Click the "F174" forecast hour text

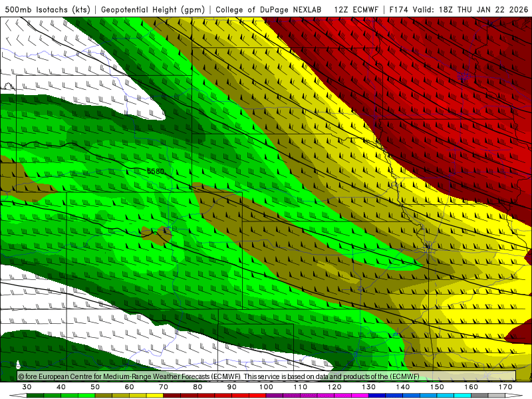398,9
